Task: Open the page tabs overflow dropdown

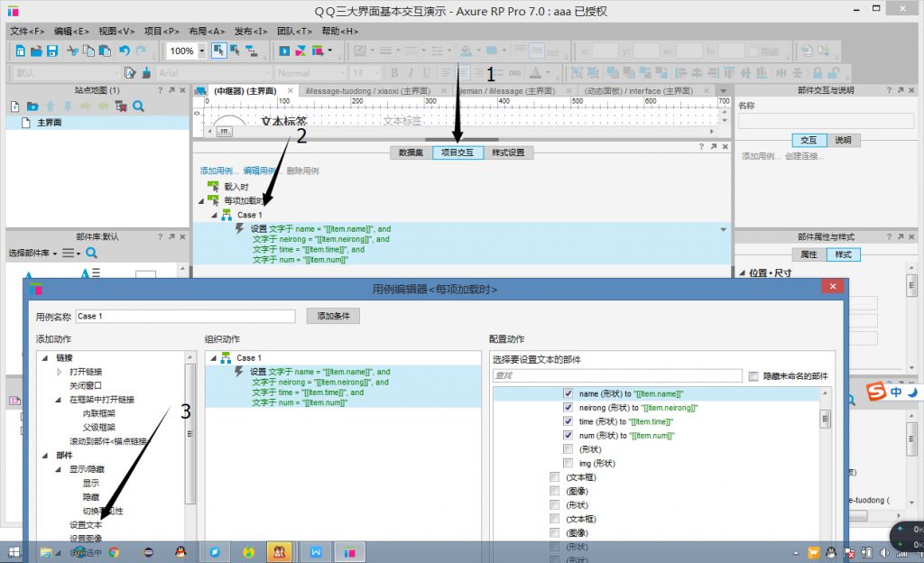Action: coord(723,91)
